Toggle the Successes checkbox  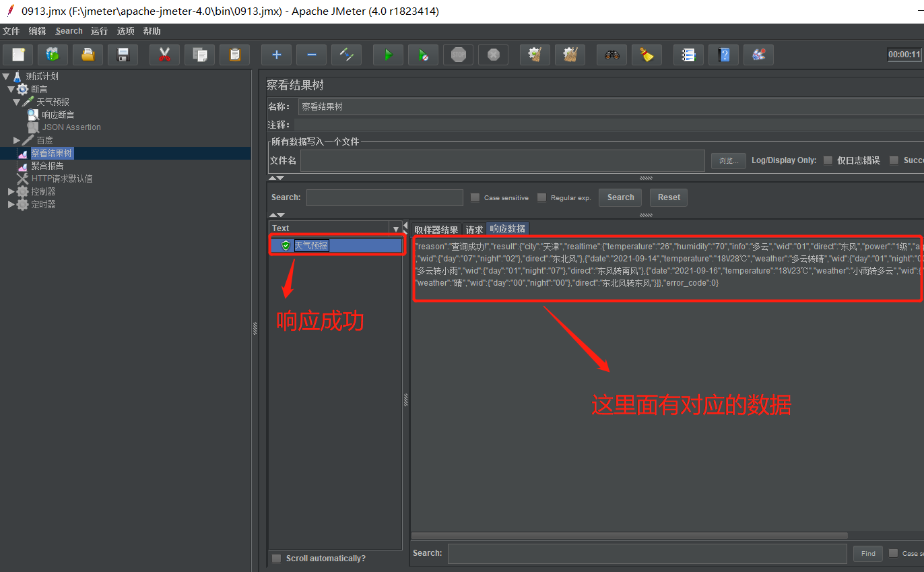pyautogui.click(x=894, y=160)
